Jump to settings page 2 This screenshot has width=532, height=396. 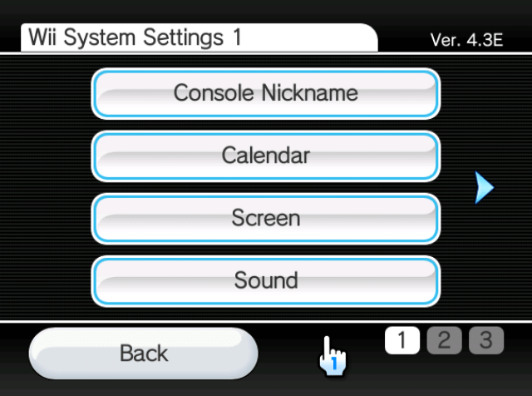[x=444, y=340]
